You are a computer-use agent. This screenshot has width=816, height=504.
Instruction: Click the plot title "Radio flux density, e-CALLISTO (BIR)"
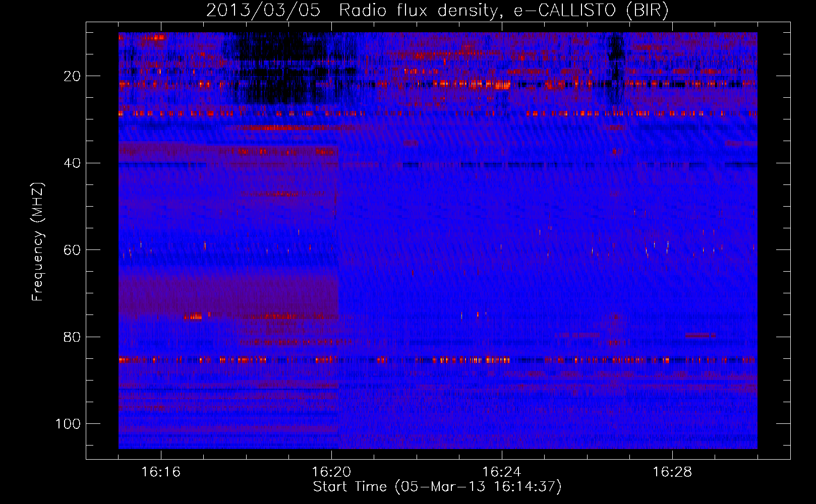504,11
